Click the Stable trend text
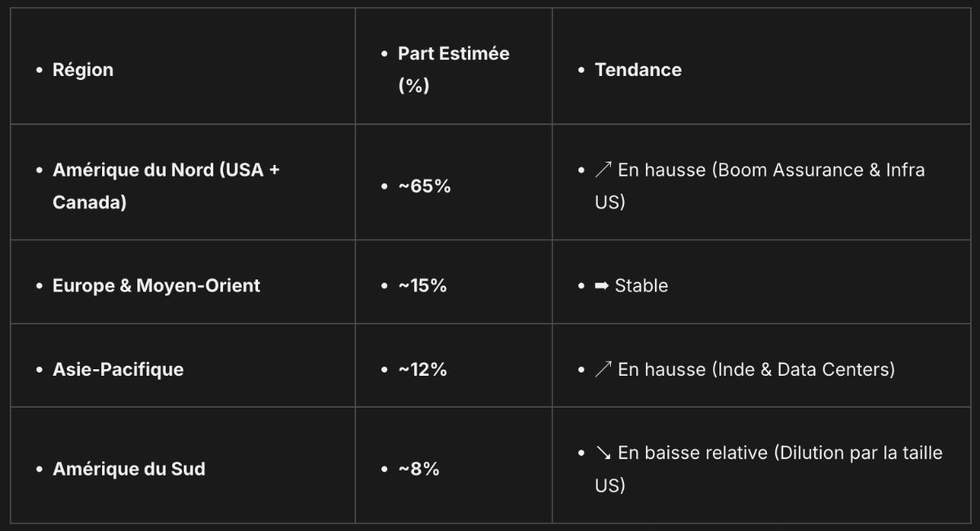This screenshot has height=531, width=980. pyautogui.click(x=641, y=285)
